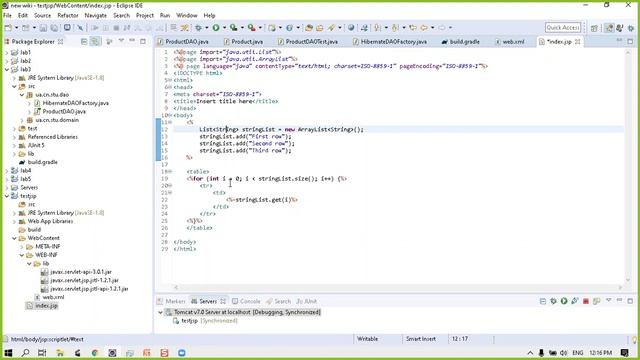Start the server with green button in Servers view
Viewport: 640px width, 360px height.
pos(564,301)
